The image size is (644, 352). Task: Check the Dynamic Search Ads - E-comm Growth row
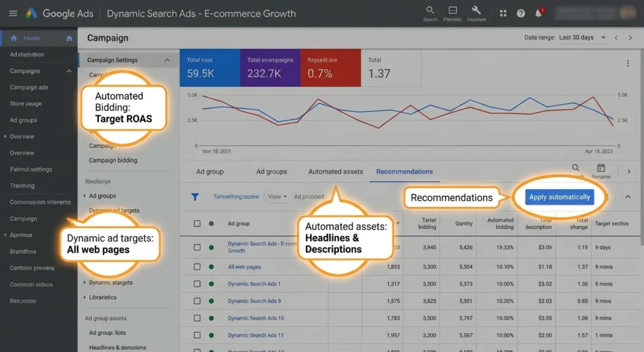tap(197, 247)
